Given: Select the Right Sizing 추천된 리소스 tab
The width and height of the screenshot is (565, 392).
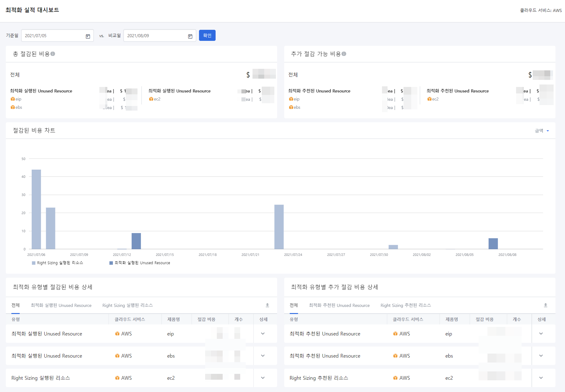Looking at the screenshot, I should (x=405, y=305).
